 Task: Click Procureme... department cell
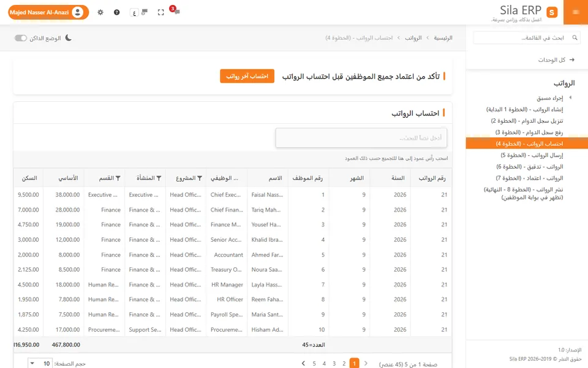[104, 330]
